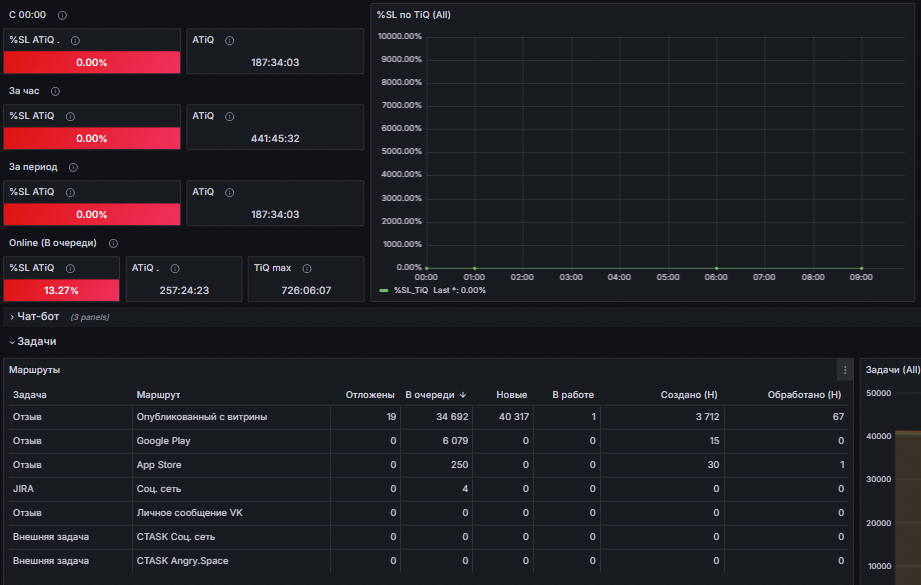The image size is (921, 585).
Task: Click the 34 692 queue value
Action: point(452,417)
